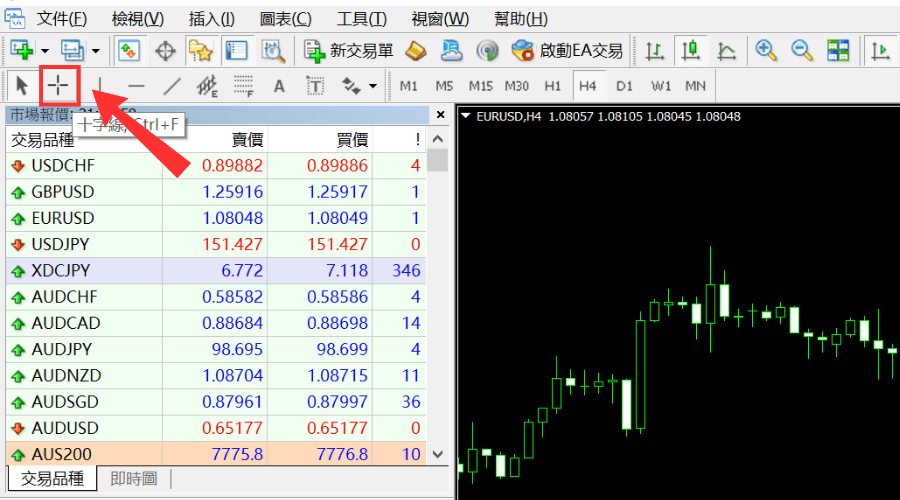
Task: Open the Fibonacci retracement tool
Action: (x=243, y=86)
